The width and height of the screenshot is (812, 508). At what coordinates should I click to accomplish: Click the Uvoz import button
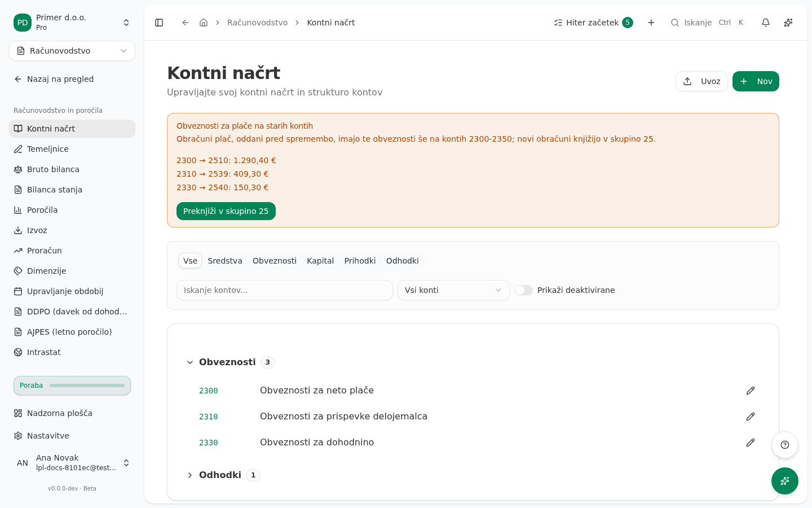[701, 81]
